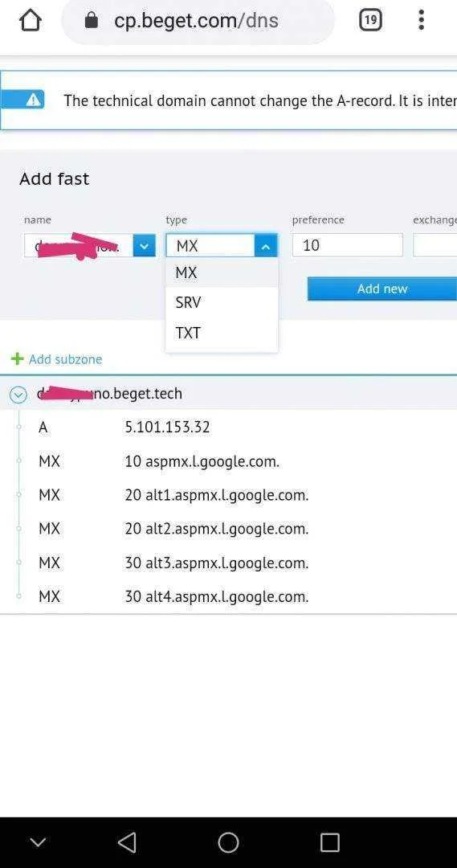Select SRV from type dropdown list
457x868 pixels.
coord(222,303)
